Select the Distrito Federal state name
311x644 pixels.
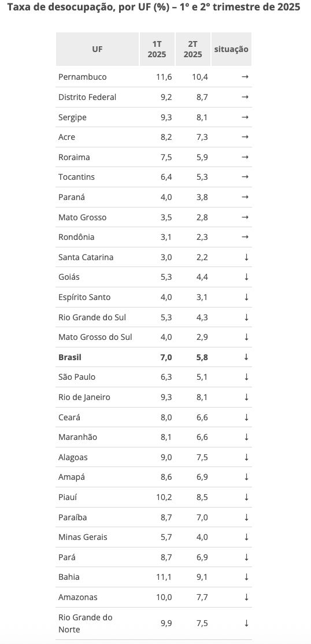pos(87,97)
